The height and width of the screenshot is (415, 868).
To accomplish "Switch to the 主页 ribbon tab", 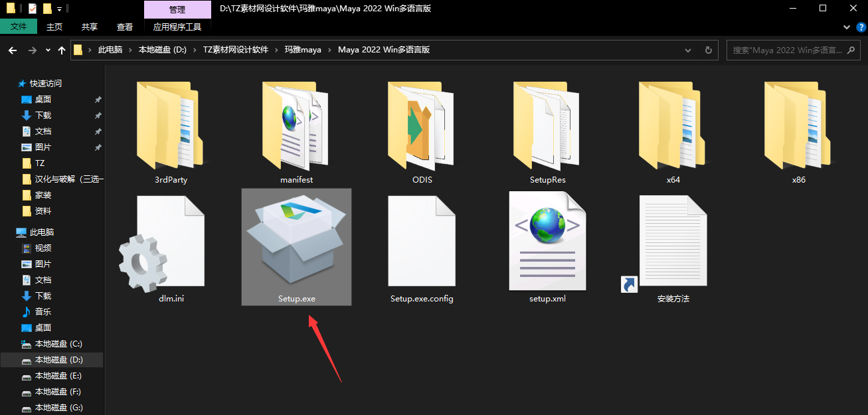I will 54,27.
